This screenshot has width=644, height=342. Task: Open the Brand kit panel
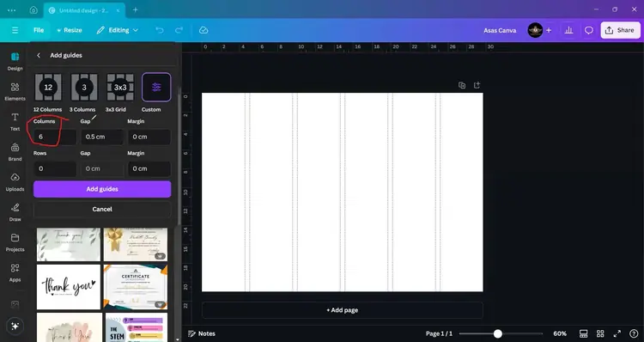pyautogui.click(x=15, y=152)
